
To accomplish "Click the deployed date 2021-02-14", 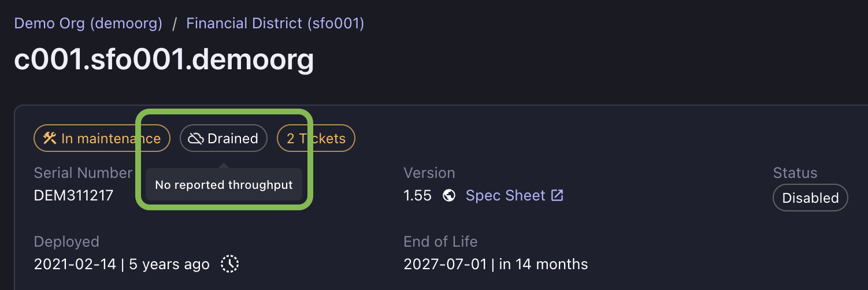I will [76, 265].
